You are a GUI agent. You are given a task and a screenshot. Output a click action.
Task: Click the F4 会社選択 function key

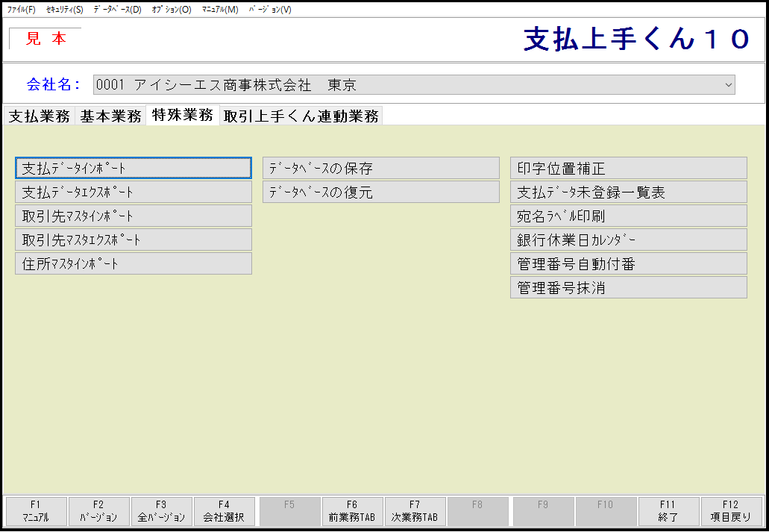click(225, 511)
